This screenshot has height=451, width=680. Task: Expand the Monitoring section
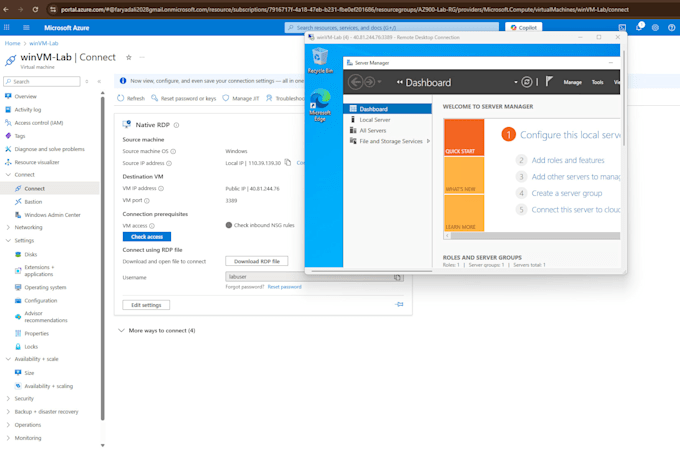[8, 438]
